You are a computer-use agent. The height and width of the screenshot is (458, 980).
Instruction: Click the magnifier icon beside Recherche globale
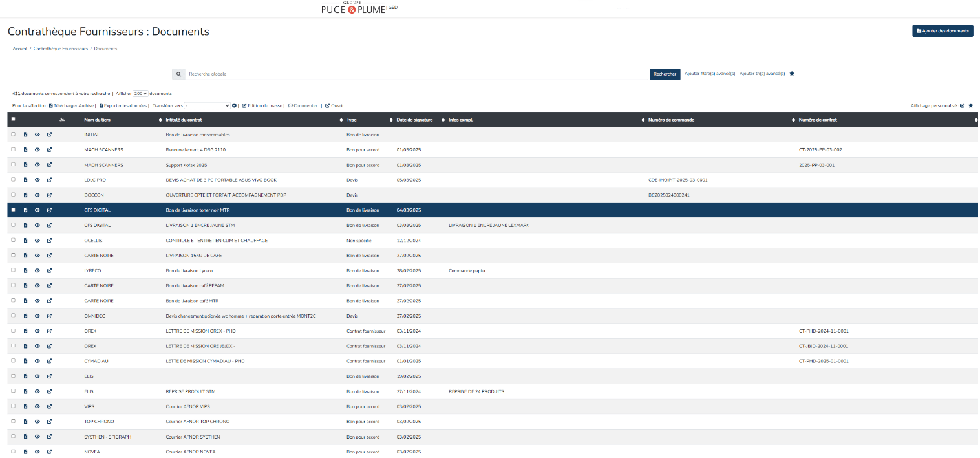click(178, 74)
